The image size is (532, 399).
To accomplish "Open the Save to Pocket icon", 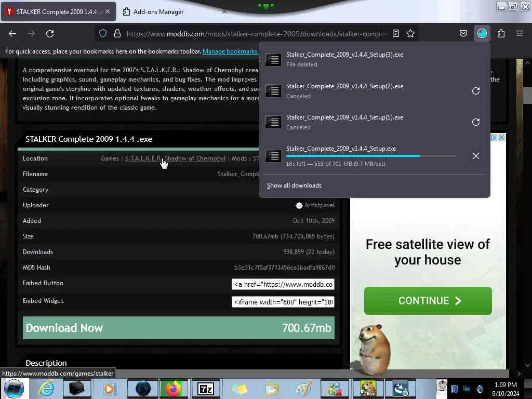I will tap(463, 33).
